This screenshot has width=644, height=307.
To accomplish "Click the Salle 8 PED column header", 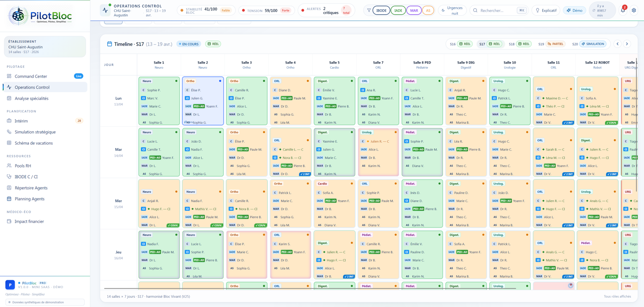I will coord(422,64).
